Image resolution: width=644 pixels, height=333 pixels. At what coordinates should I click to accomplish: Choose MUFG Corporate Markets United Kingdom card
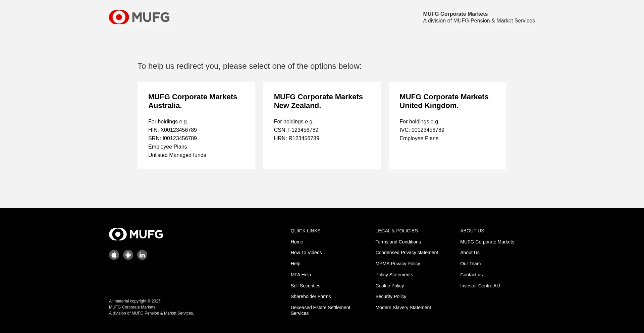pyautogui.click(x=447, y=125)
